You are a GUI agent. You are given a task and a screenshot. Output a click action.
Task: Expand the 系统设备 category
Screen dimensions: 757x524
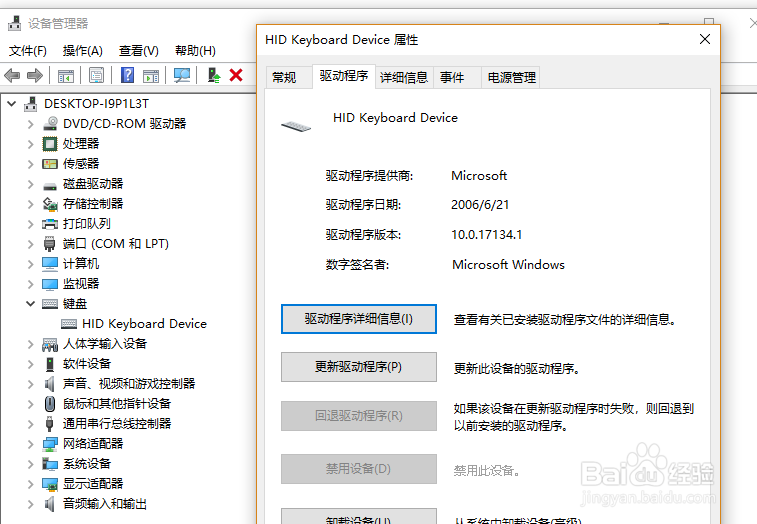tap(30, 464)
